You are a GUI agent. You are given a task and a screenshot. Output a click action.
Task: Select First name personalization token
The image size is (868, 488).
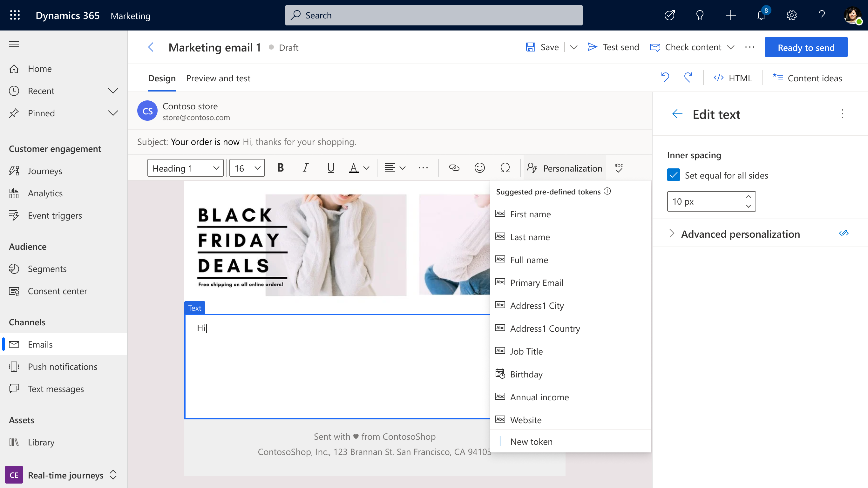click(530, 213)
